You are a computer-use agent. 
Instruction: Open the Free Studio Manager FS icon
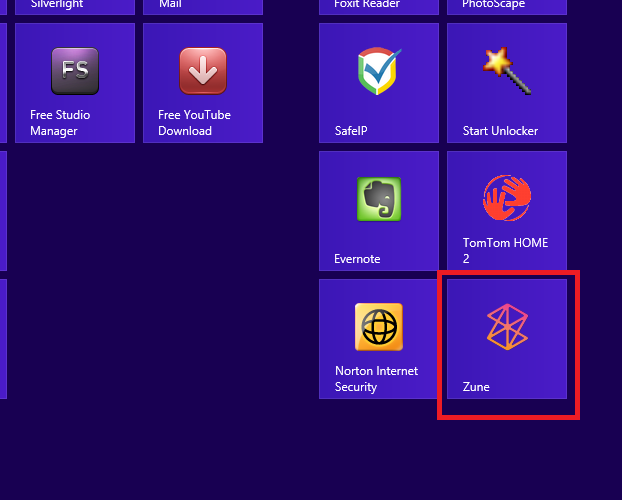pyautogui.click(x=75, y=71)
